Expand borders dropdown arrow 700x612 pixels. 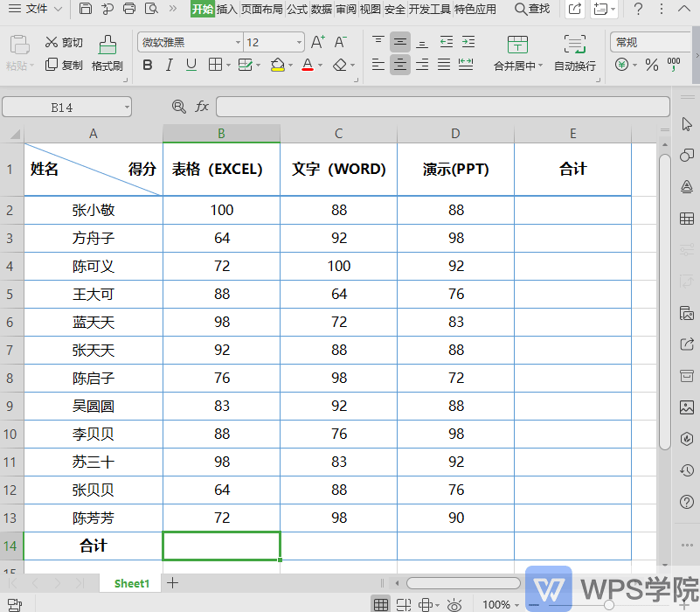tap(229, 66)
